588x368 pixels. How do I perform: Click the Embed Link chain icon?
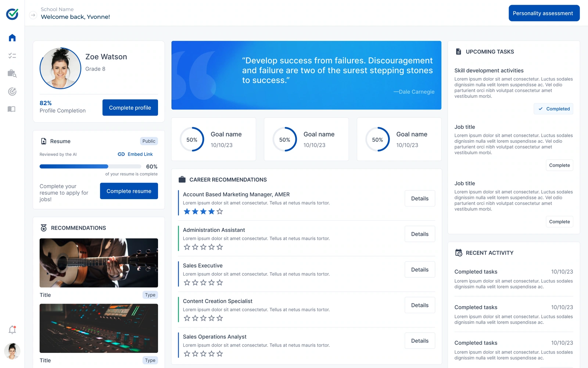121,154
